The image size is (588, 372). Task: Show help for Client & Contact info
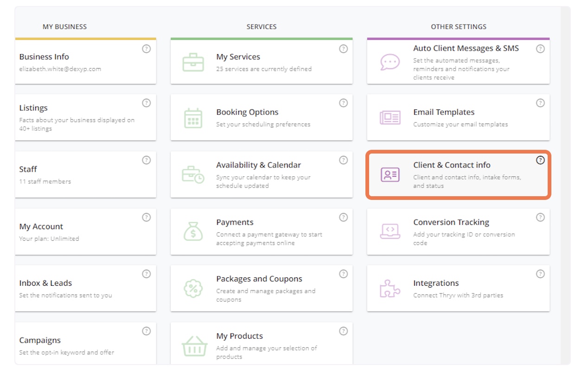[x=540, y=160]
